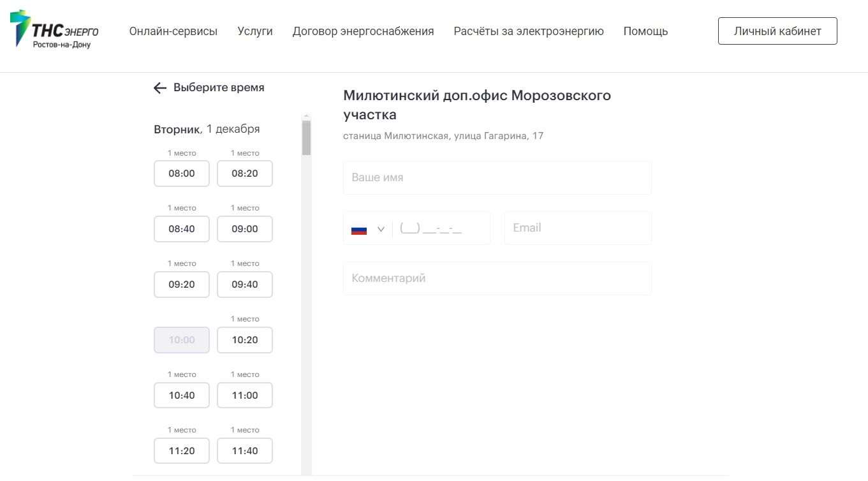The width and height of the screenshot is (868, 481).
Task: Go back using the arrow next to Выберите время
Action: pyautogui.click(x=160, y=88)
